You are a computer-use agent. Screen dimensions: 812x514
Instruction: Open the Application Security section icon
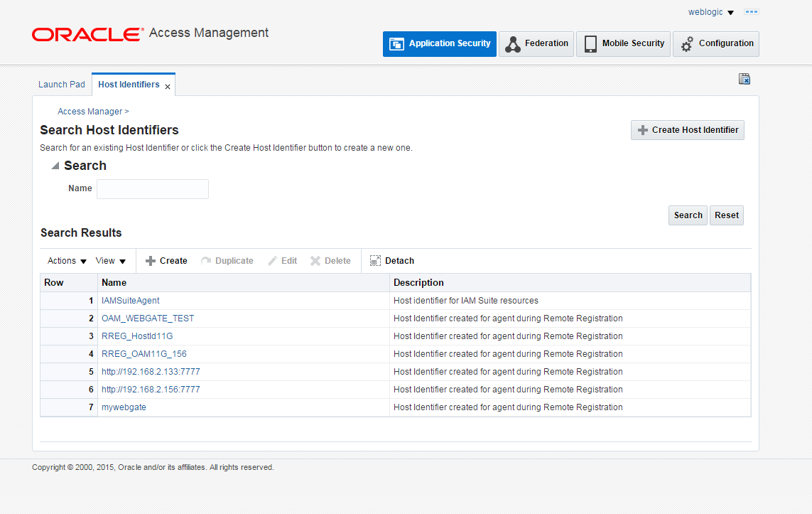396,43
